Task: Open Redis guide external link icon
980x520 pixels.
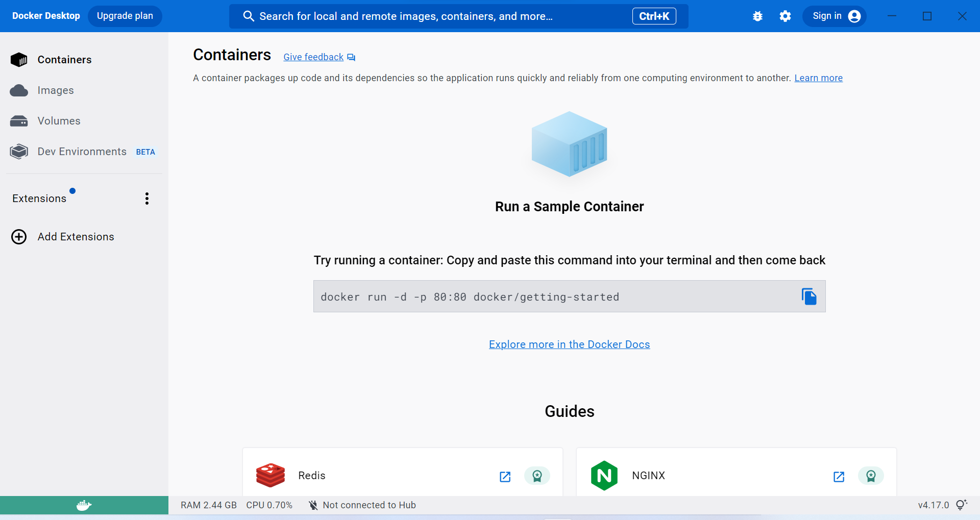Action: (505, 476)
